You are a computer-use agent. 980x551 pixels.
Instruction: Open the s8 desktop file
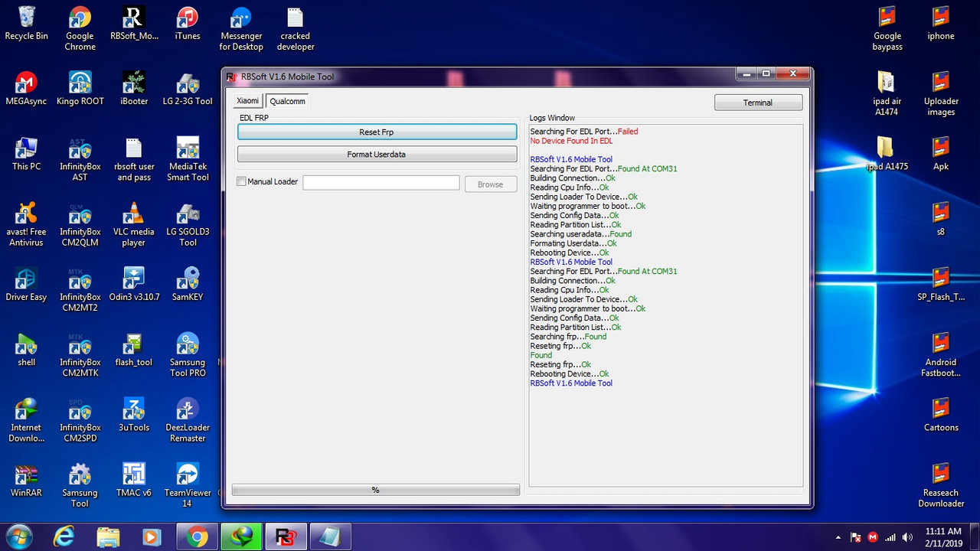941,219
